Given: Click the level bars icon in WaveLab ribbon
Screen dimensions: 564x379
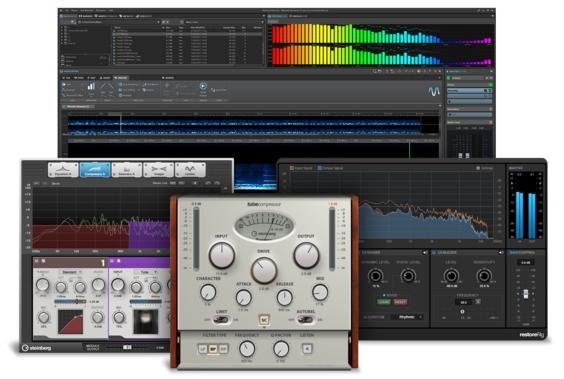Looking at the screenshot, I should pyautogui.click(x=91, y=86).
